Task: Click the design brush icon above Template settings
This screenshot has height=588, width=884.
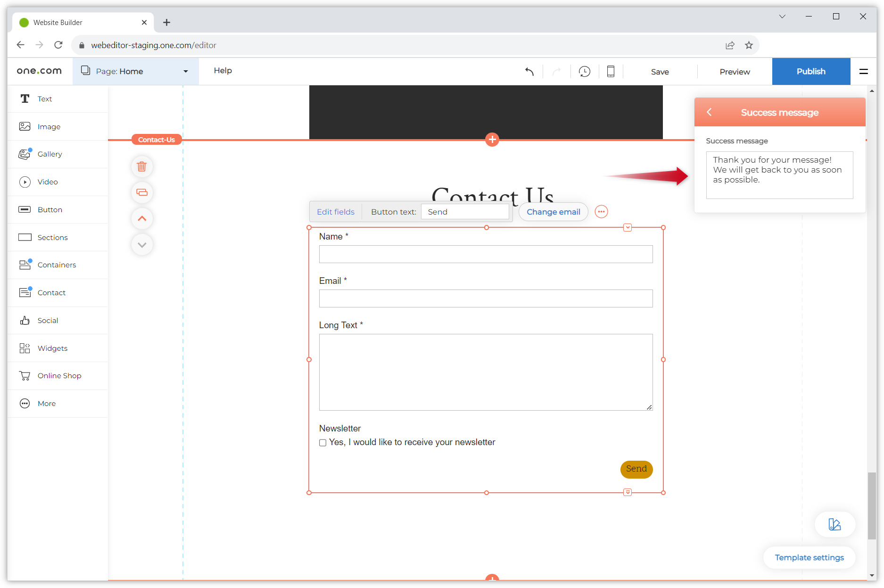Action: [x=834, y=524]
